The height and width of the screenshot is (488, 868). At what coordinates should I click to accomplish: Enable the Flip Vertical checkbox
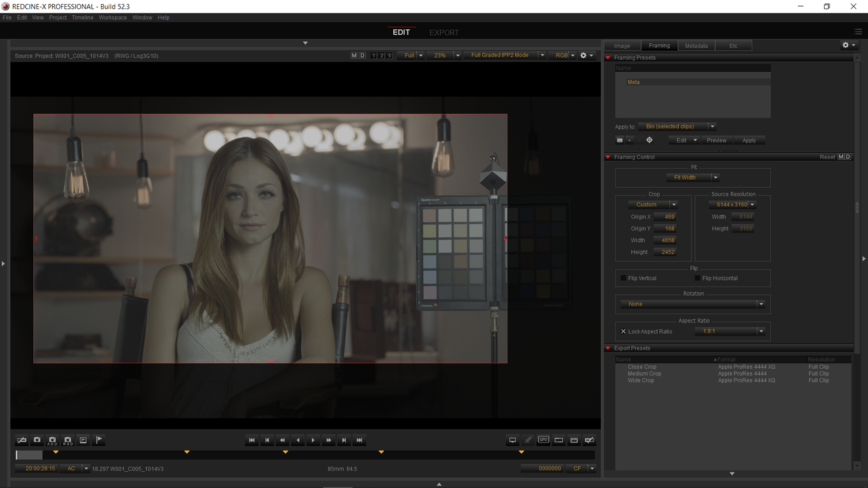(x=623, y=278)
